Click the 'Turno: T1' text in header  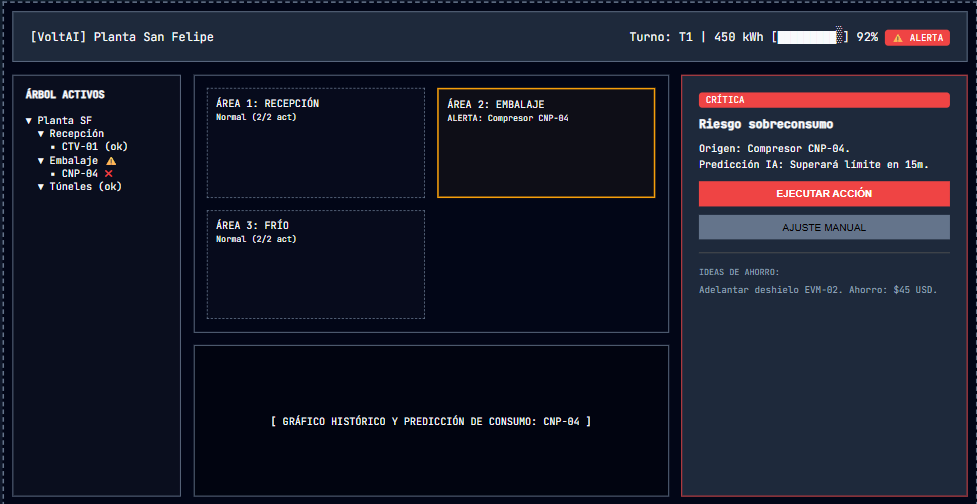pos(660,37)
